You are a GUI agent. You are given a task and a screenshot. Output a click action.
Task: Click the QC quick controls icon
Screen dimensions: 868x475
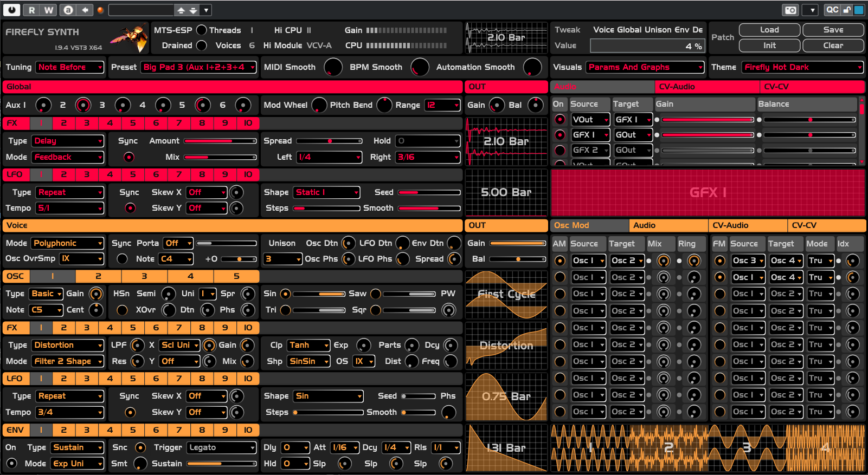click(x=832, y=10)
